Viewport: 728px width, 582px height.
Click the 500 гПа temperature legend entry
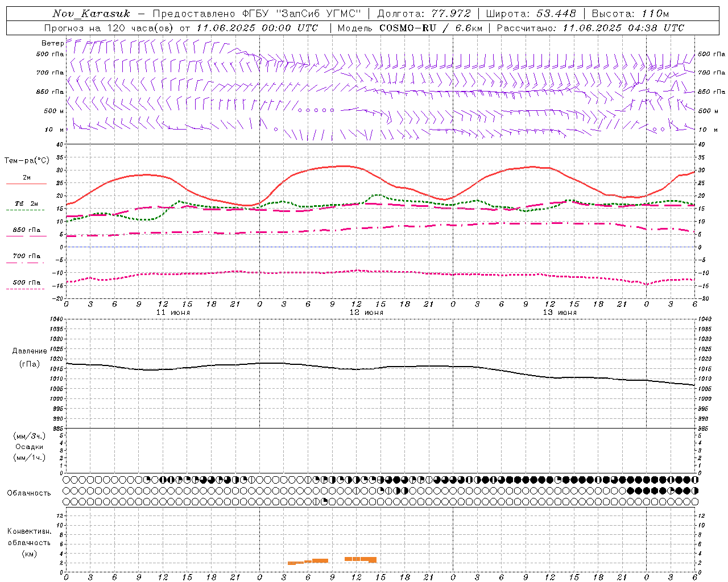tap(27, 282)
